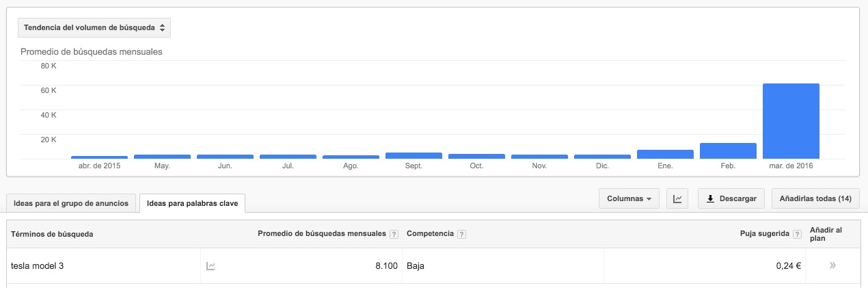
Task: Sort by Promedio de búsquedas mensuales column header
Action: pos(321,234)
